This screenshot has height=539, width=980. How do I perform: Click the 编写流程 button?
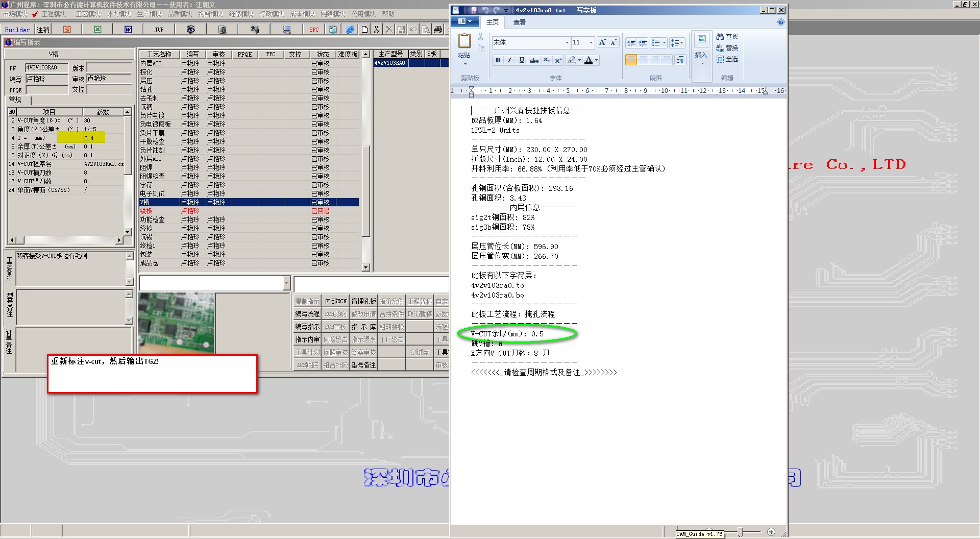click(x=307, y=314)
